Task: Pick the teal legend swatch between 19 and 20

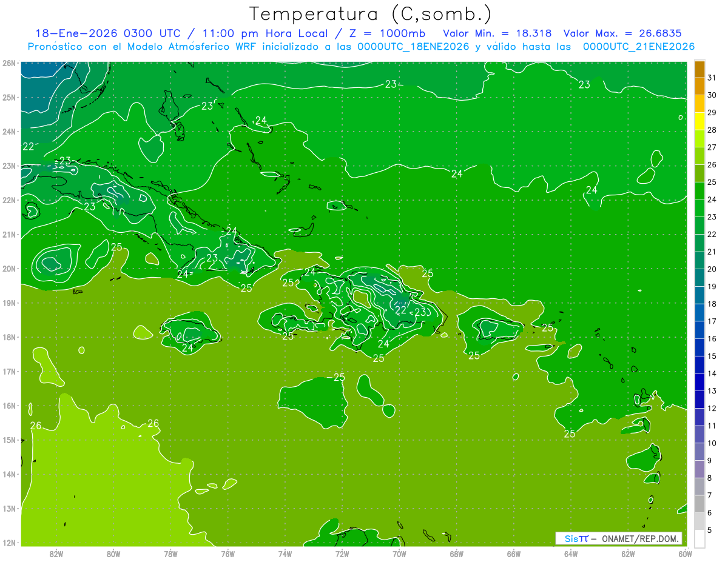Action: 699,278
